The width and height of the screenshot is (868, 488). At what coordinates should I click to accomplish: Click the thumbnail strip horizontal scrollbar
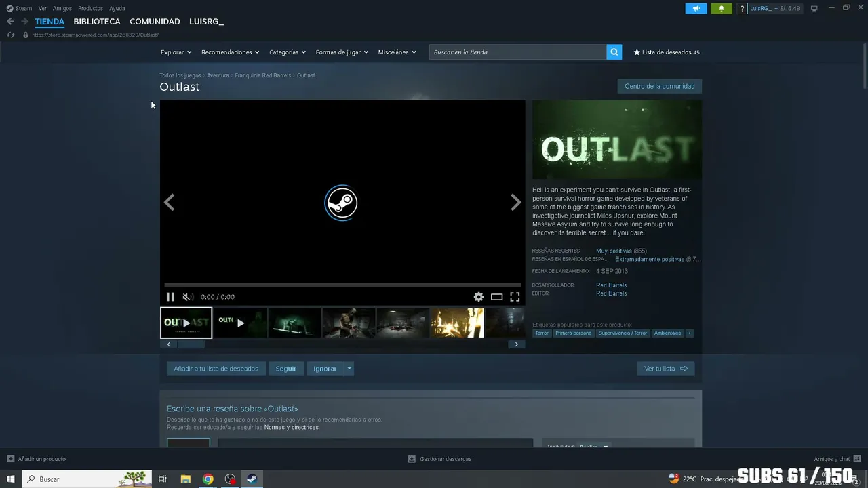tap(191, 344)
